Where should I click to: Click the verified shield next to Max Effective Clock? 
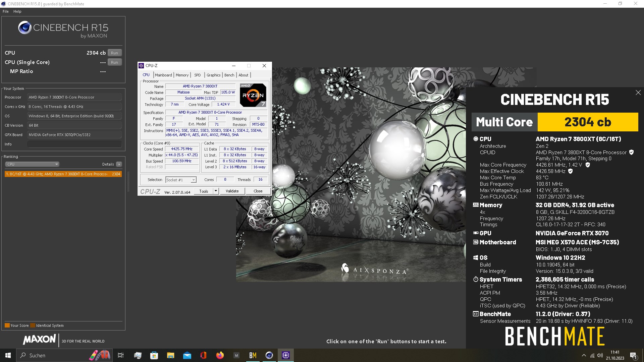[571, 171]
